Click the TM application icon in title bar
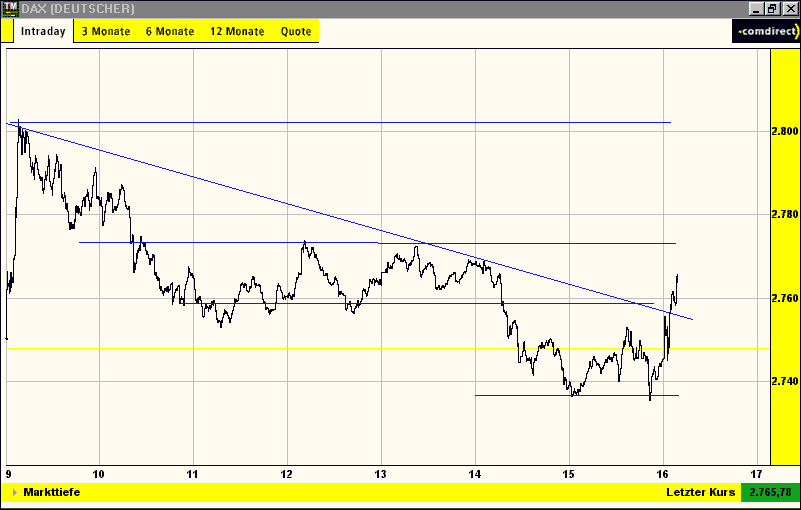Screen dimensions: 801x510 [10, 9]
